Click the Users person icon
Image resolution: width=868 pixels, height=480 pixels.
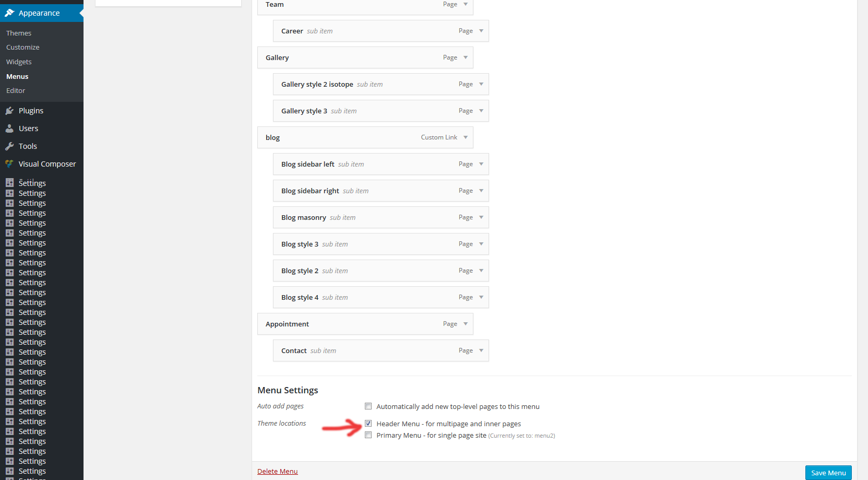[x=9, y=128]
